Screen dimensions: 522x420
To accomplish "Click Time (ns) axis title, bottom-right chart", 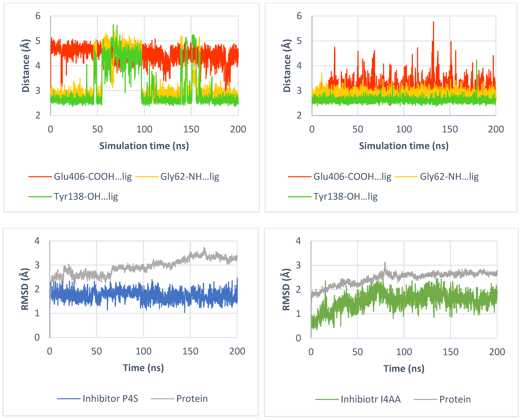I will 404,369.
